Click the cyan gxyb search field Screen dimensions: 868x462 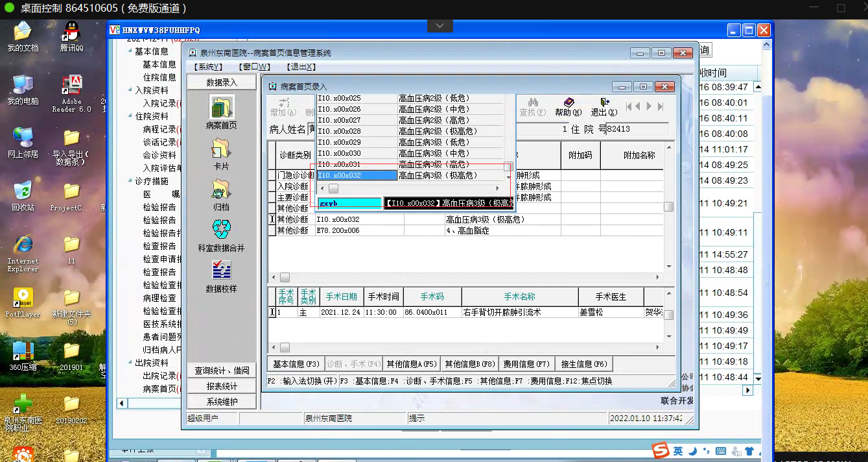[x=350, y=203]
